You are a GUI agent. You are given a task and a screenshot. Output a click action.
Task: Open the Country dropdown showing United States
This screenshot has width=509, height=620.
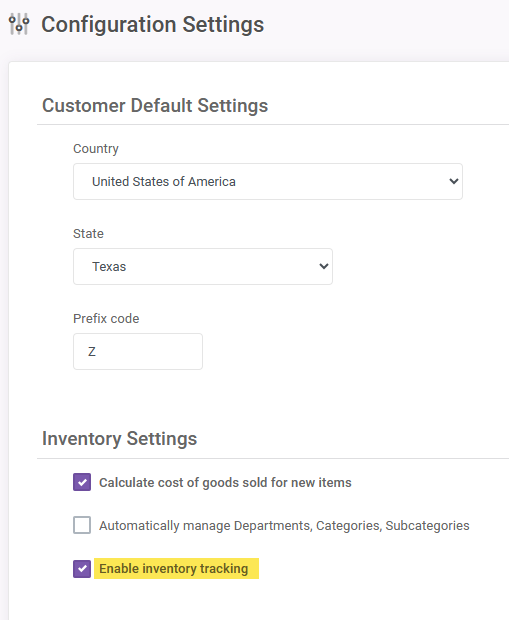click(268, 181)
